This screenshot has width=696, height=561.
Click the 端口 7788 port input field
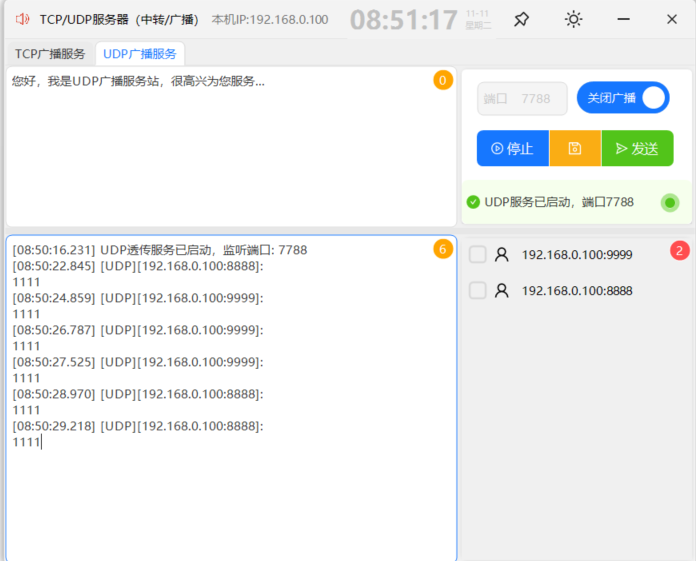pyautogui.click(x=522, y=99)
